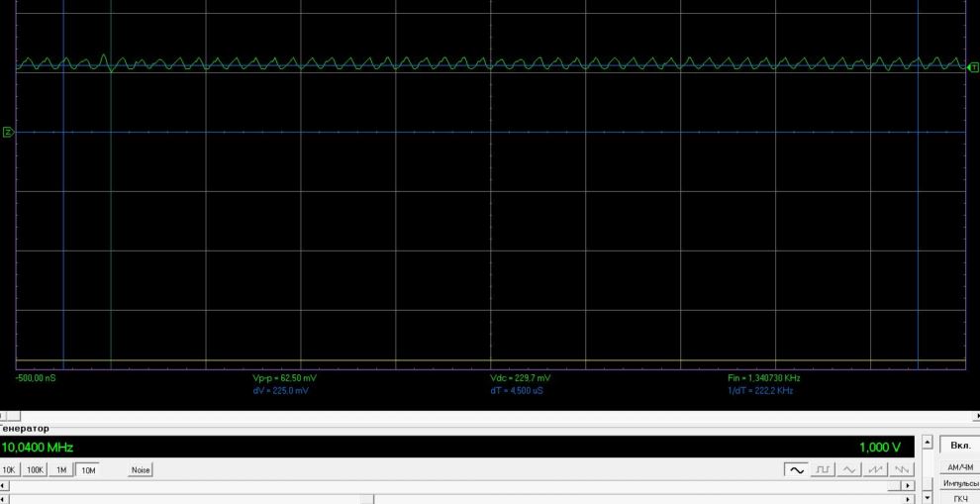Click the 10,0400 MHz frequency display
The height and width of the screenshot is (504, 980).
[38, 448]
